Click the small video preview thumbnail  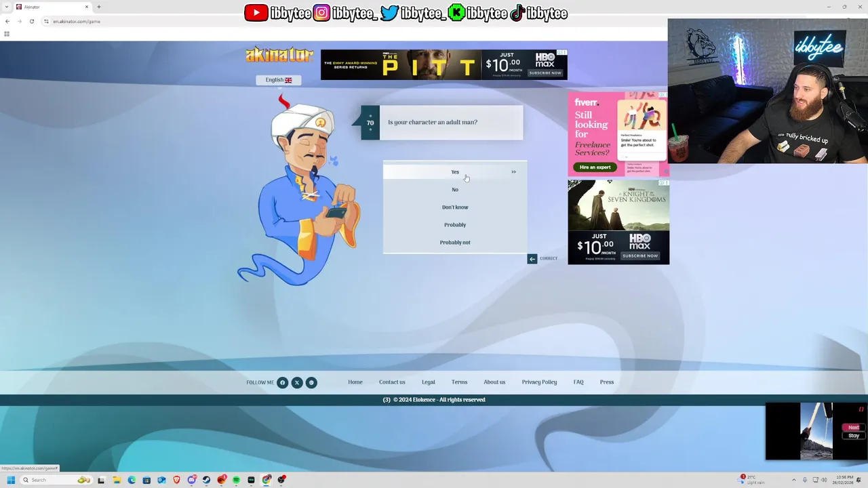816,431
